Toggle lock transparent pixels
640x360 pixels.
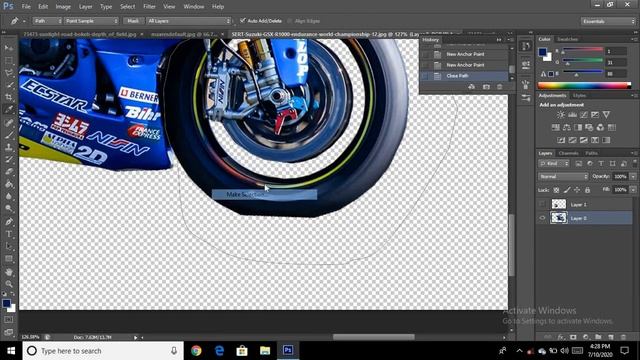coord(556,190)
